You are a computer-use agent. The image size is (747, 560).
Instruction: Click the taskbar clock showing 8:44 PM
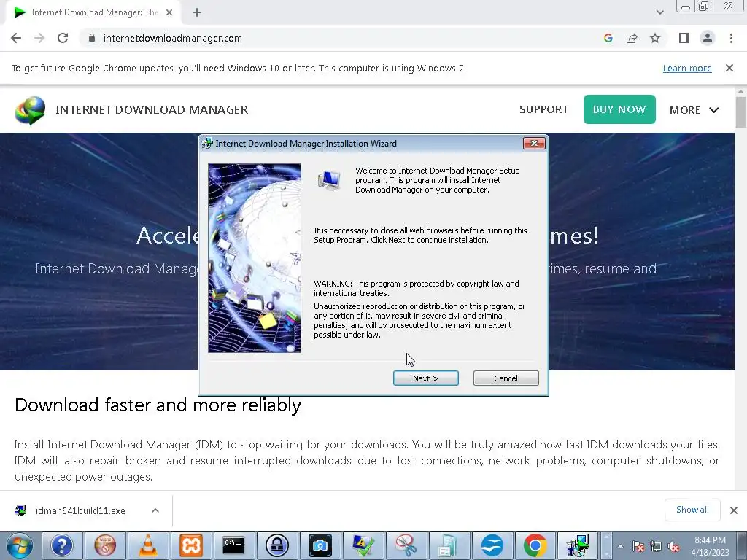click(710, 546)
